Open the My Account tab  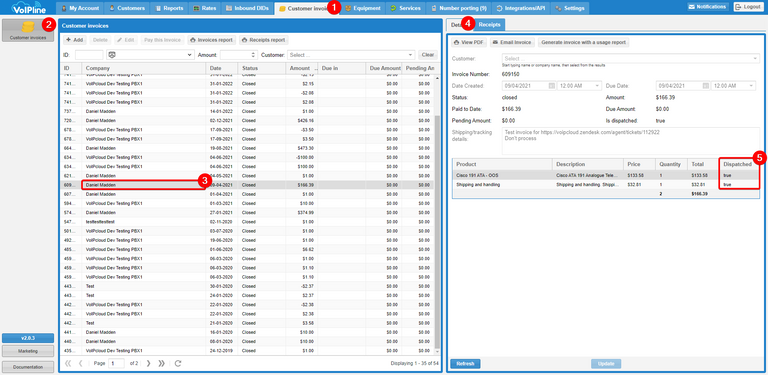point(79,8)
